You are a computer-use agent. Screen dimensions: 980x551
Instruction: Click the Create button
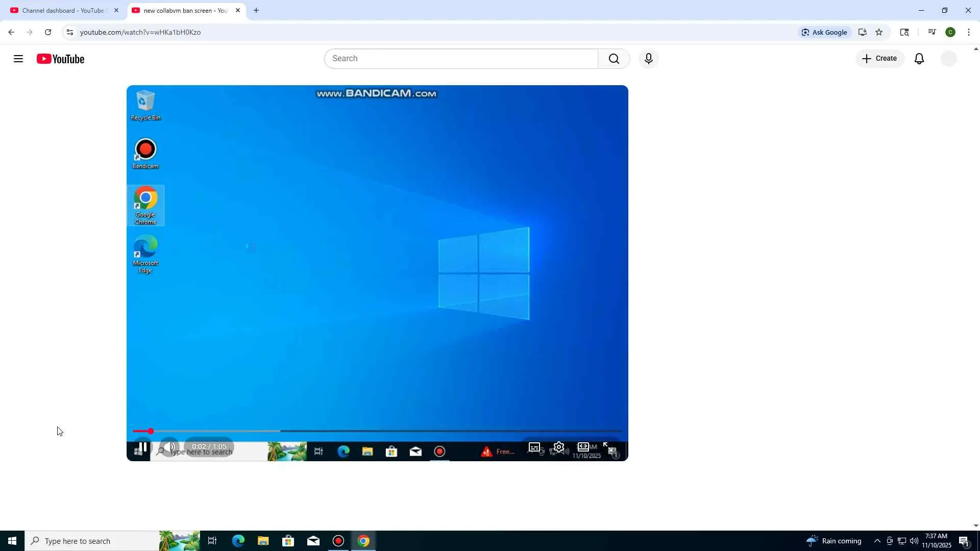tap(879, 59)
